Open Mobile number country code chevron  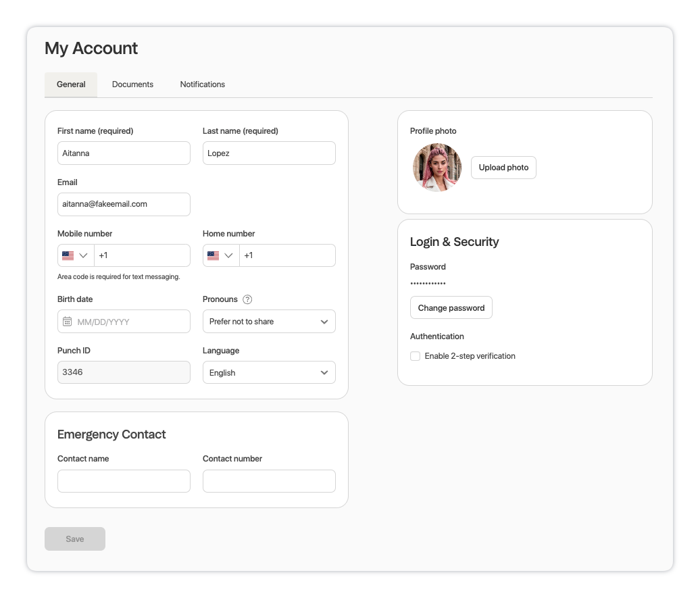(x=84, y=255)
